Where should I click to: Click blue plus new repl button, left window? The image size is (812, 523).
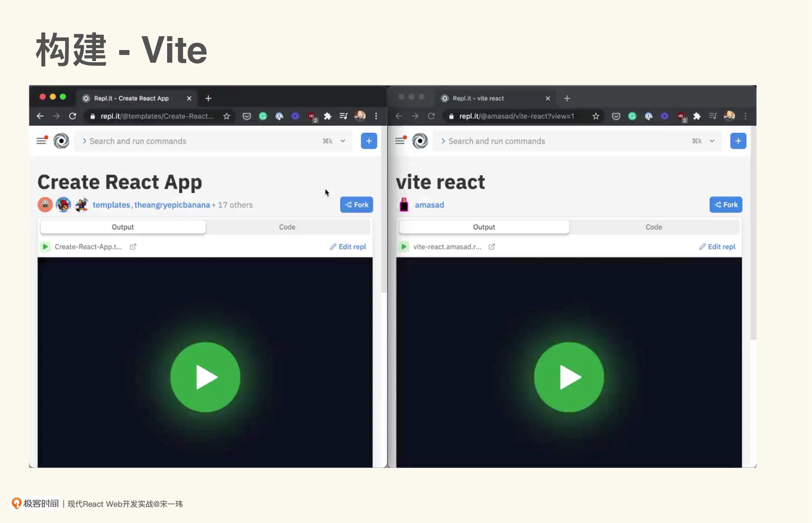369,141
